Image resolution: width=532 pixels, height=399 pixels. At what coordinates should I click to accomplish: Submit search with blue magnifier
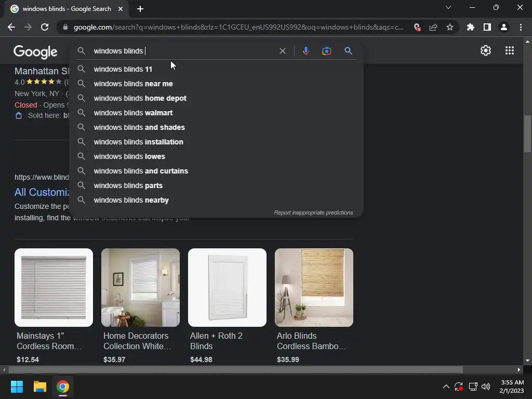(x=348, y=51)
